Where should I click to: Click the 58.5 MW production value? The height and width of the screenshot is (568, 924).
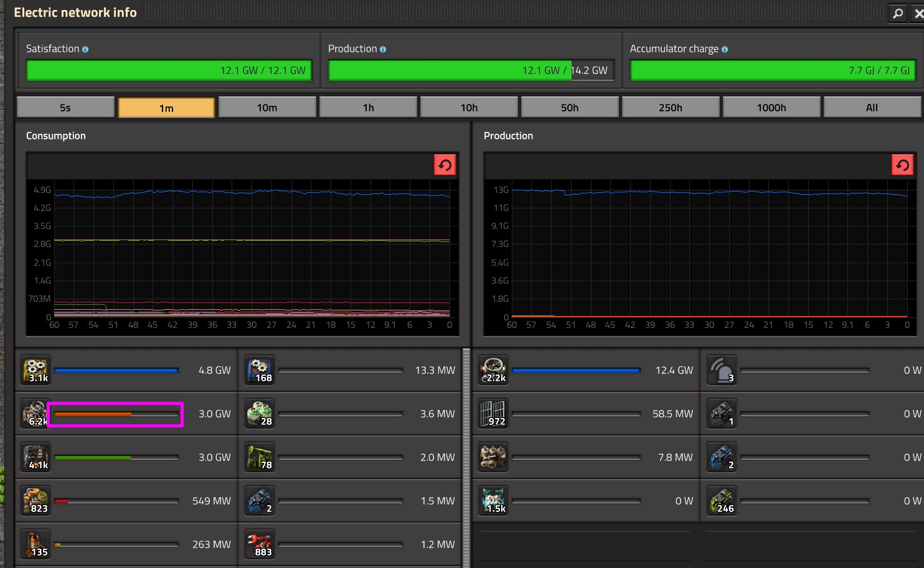coord(672,414)
